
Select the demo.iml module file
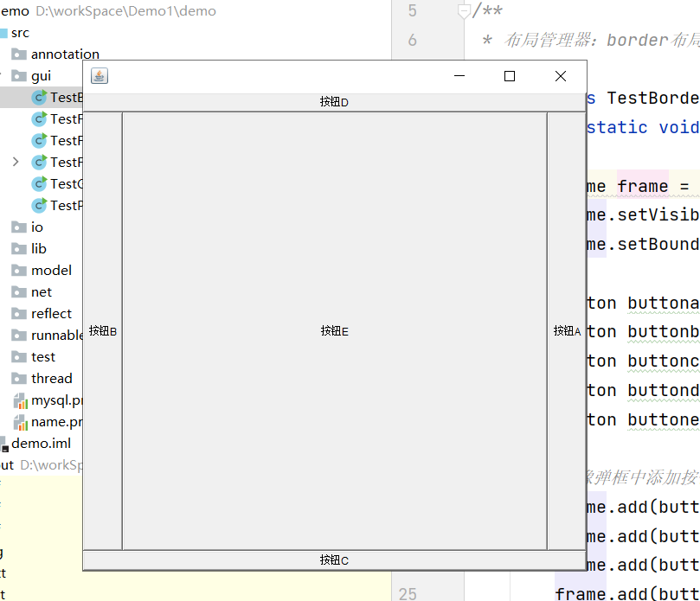[41, 444]
